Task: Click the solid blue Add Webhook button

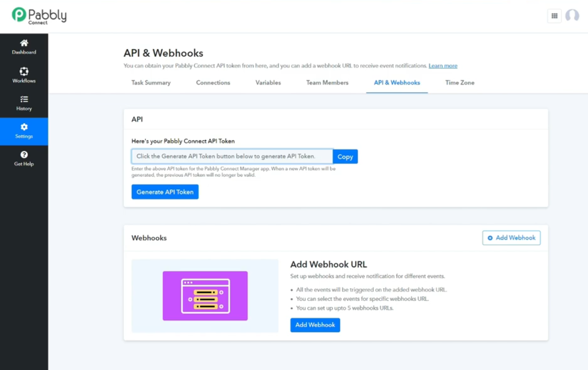Action: pos(315,325)
